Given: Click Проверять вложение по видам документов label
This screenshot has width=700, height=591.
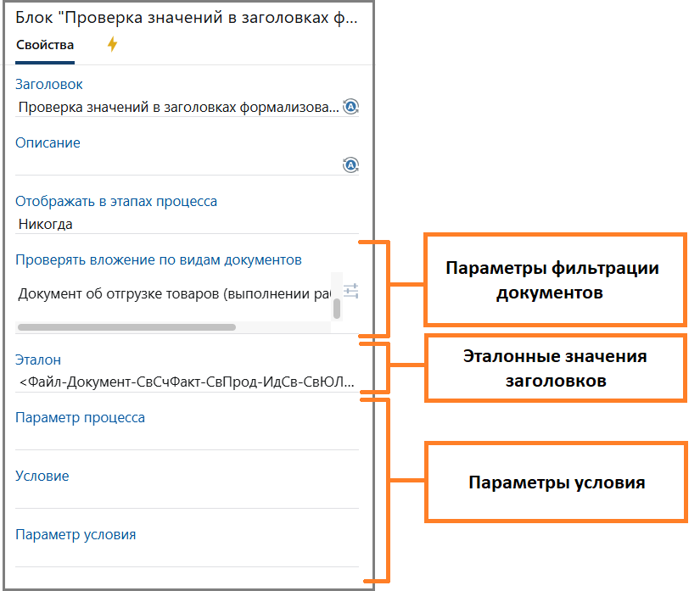Looking at the screenshot, I should coord(159,260).
